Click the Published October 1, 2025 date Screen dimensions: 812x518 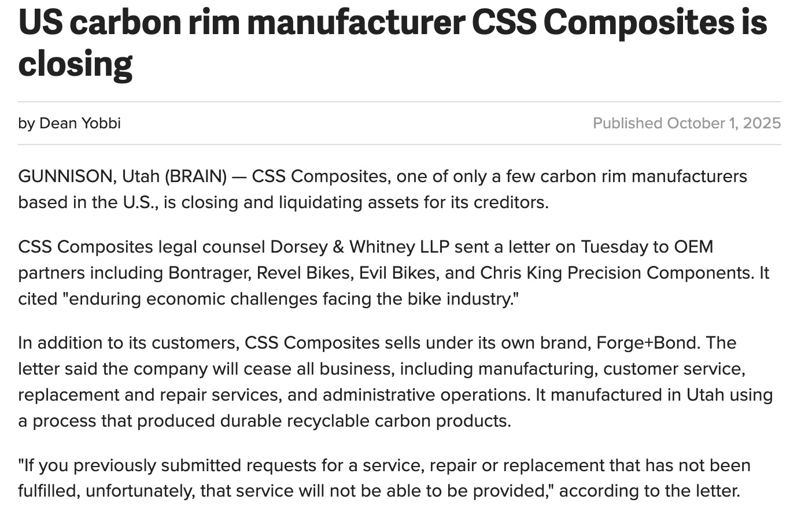pyautogui.click(x=686, y=123)
